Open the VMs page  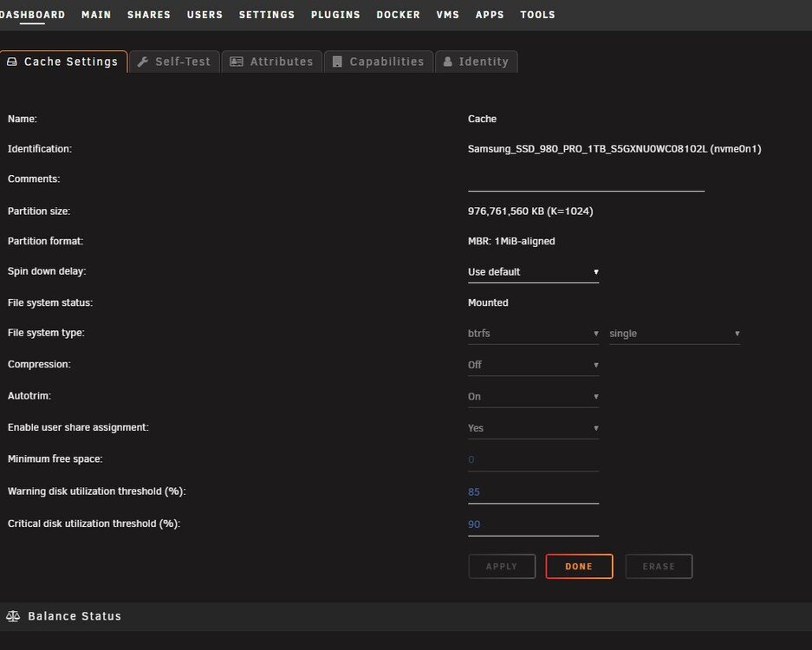448,15
